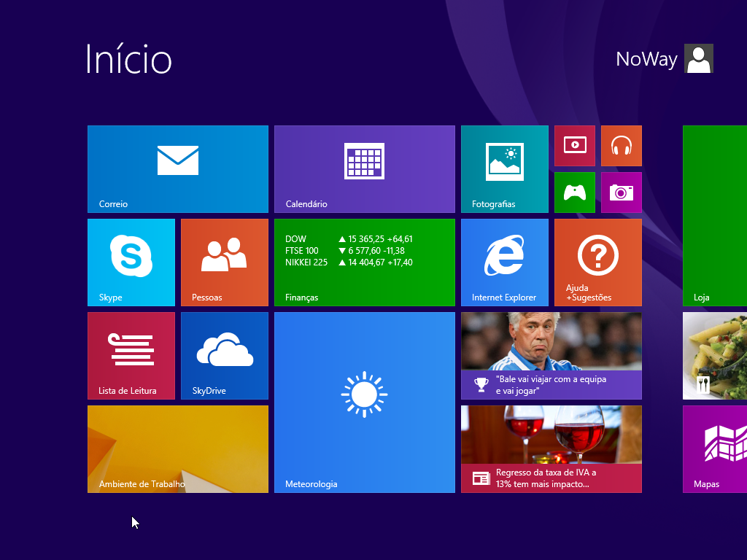The height and width of the screenshot is (560, 747).
Task: Open the food and drink pasta tile
Action: tap(715, 356)
